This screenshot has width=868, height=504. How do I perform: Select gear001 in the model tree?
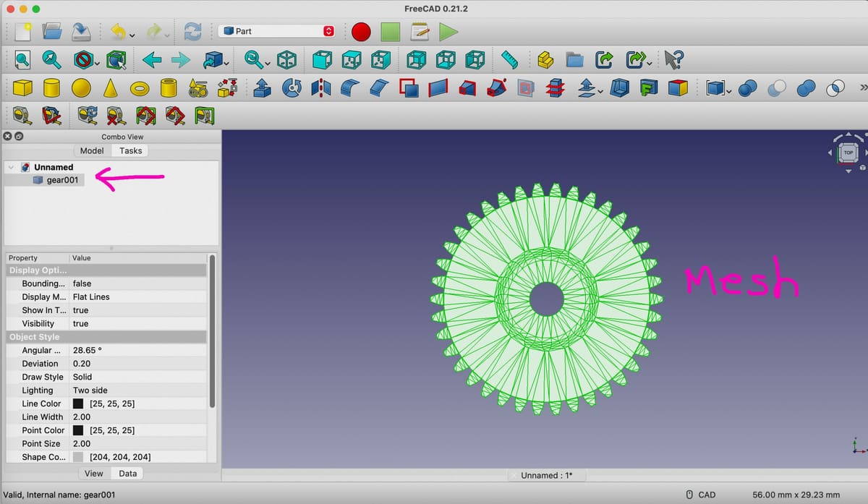click(x=61, y=180)
